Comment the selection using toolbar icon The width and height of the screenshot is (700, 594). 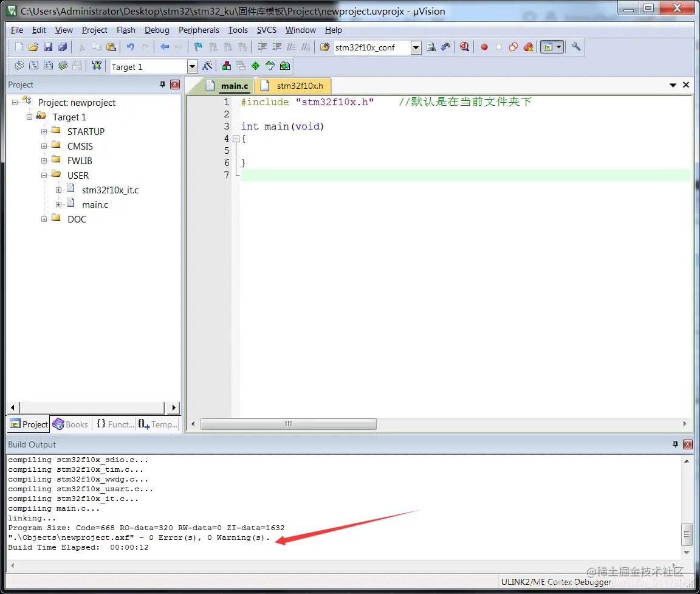click(291, 47)
